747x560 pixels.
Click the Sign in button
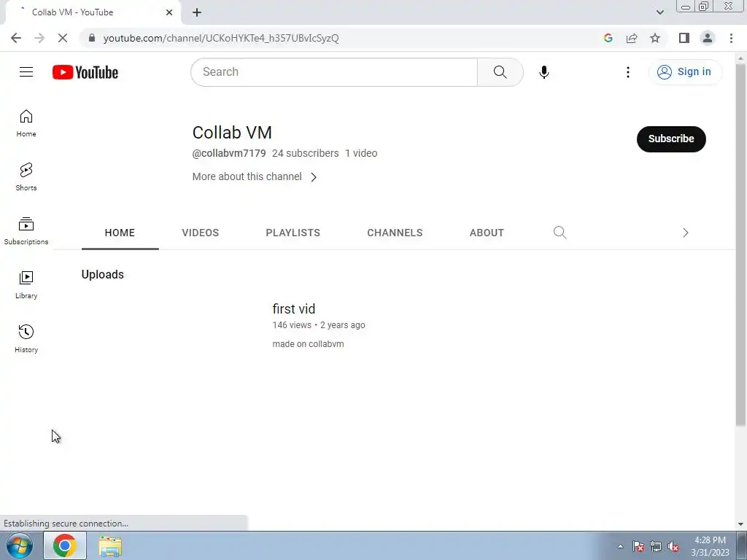[685, 72]
